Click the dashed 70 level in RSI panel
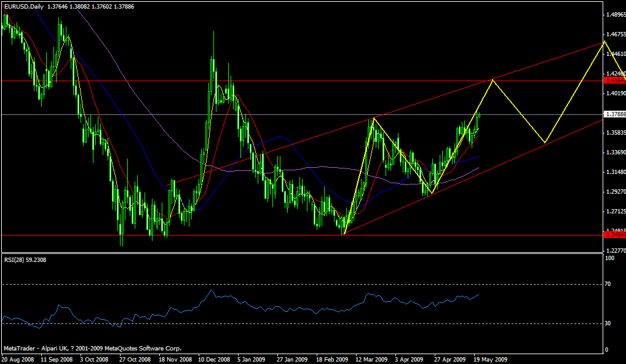This screenshot has height=364, width=626. [307, 285]
